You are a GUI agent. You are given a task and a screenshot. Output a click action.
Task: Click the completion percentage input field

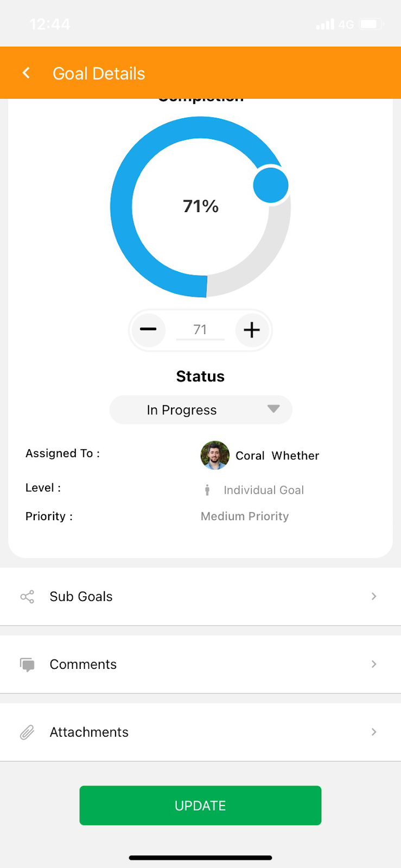[200, 330]
